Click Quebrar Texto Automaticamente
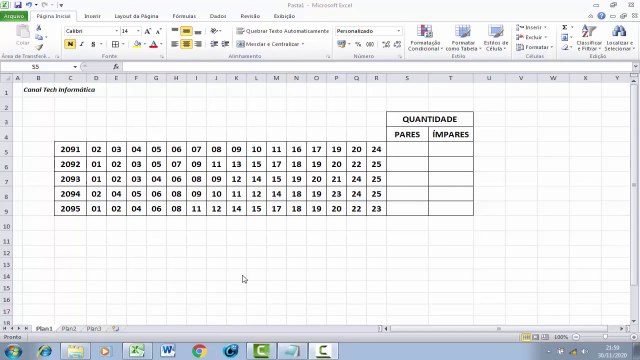 (282, 31)
